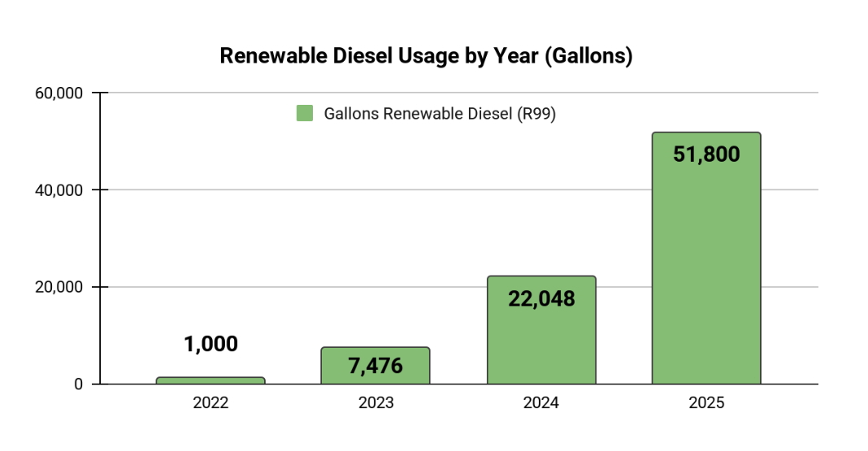Click the x-axis label '2025'
The height and width of the screenshot is (451, 868).
tap(706, 402)
